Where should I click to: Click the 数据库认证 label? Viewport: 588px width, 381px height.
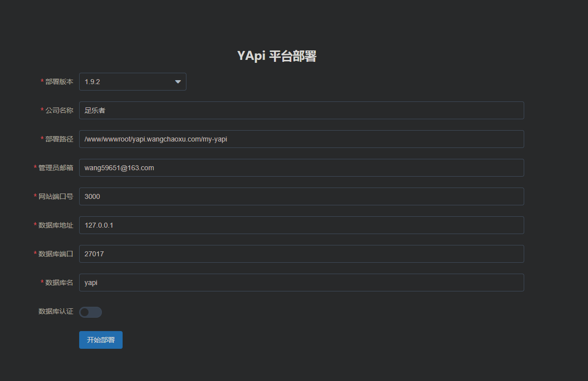pos(56,311)
